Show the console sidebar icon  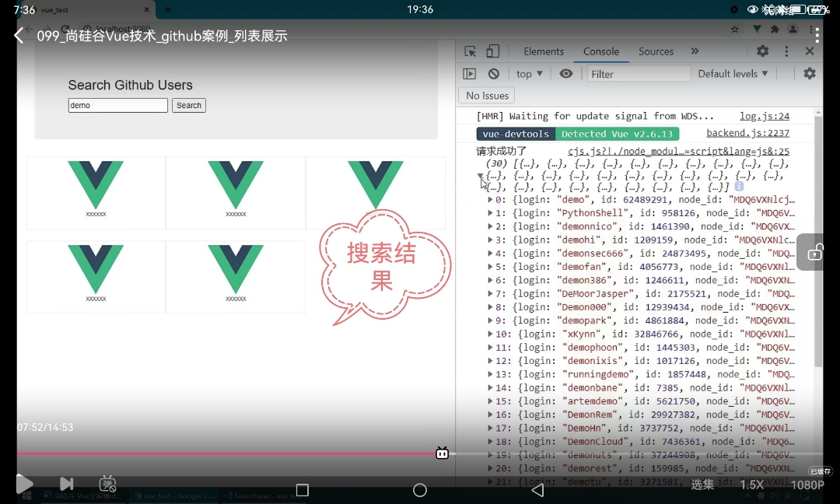(x=469, y=74)
